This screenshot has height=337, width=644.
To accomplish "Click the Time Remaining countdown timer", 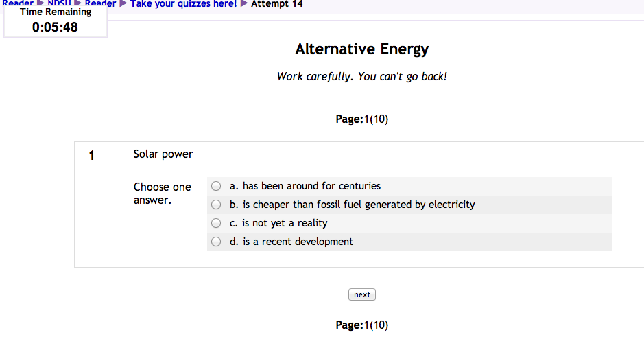I will (55, 27).
